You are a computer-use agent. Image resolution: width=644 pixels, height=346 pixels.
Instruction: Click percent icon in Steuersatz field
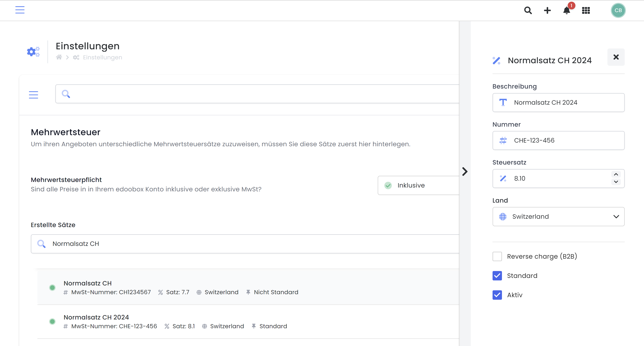pyautogui.click(x=503, y=178)
